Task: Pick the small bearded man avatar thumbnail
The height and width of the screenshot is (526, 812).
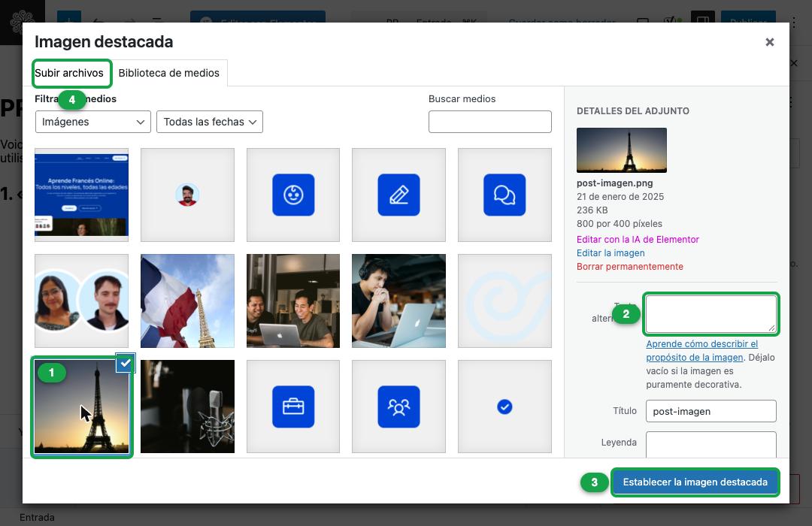Action: tap(187, 195)
